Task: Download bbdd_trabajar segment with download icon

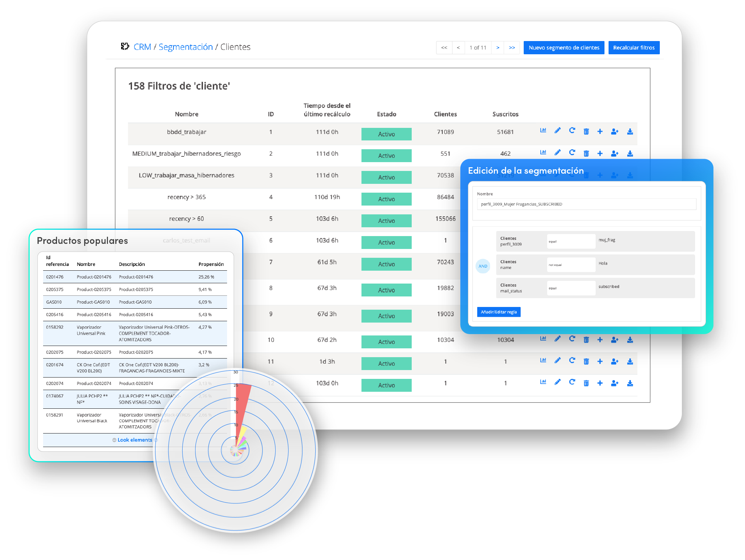Action: [630, 132]
